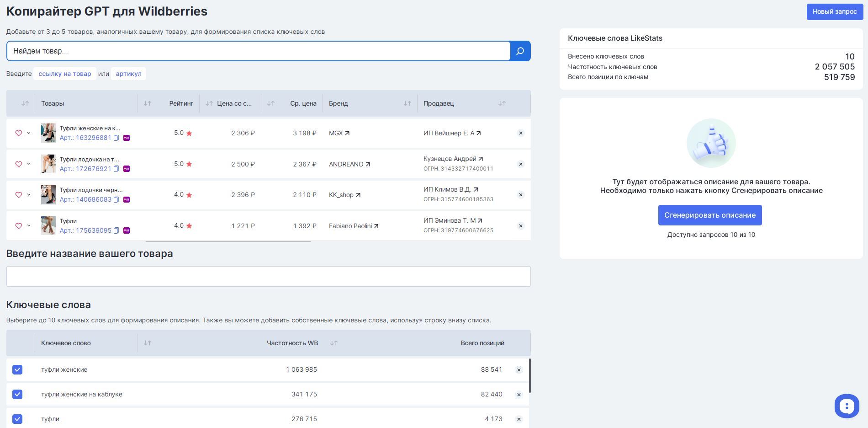Image resolution: width=868 pixels, height=428 pixels.
Task: Expand options chevron for product 175639095
Action: 29,226
